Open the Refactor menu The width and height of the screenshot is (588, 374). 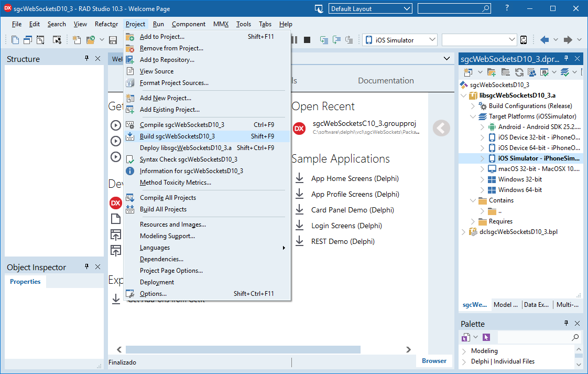pos(106,24)
